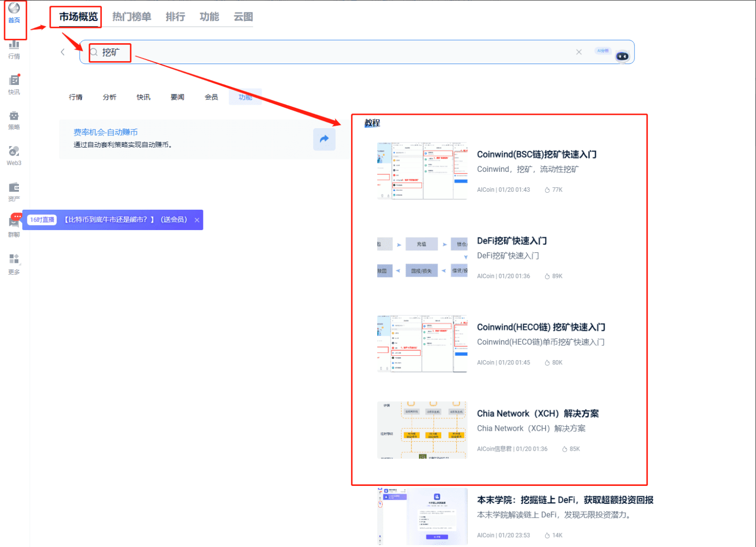Click the share arrow on 费率机会 card
756x547 pixels.
point(324,139)
